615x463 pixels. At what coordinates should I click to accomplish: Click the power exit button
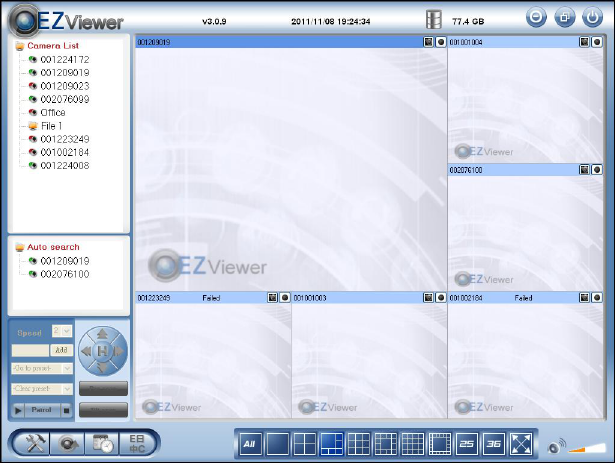tap(592, 17)
